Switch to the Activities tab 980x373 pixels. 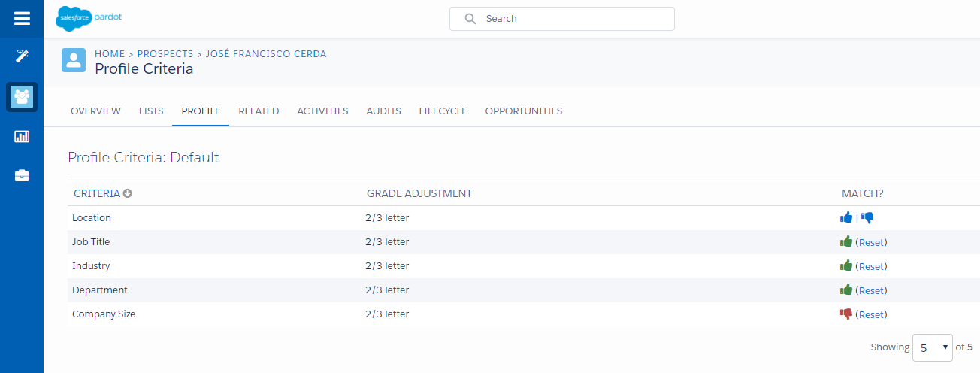(x=322, y=111)
